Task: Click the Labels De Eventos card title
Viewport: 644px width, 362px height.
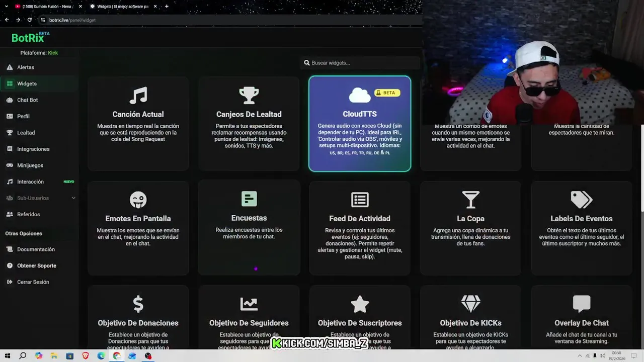Action: coord(582,219)
